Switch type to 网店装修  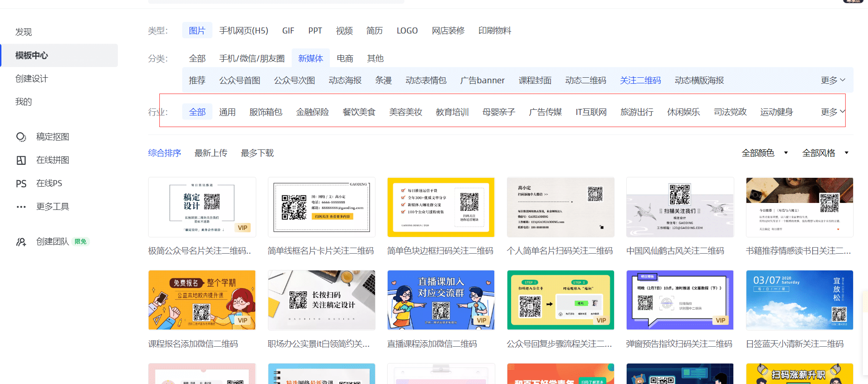click(448, 31)
